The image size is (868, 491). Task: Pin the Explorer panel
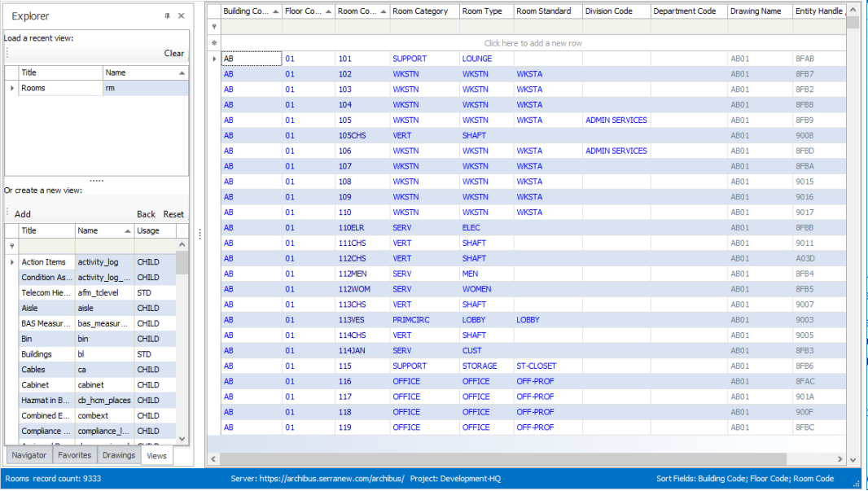(x=168, y=15)
